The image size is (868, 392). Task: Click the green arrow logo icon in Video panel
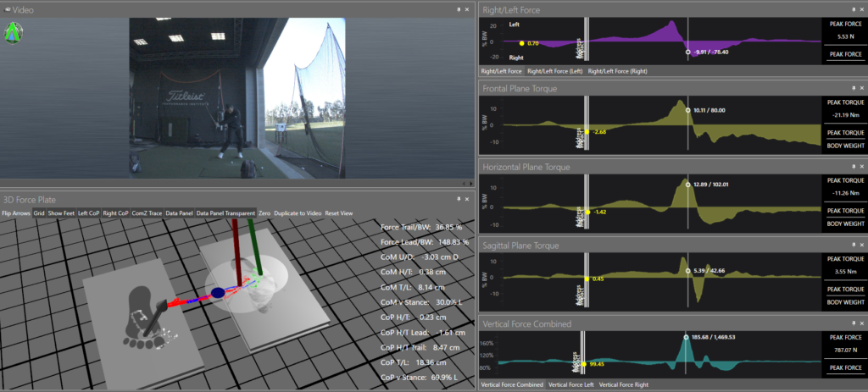13,32
